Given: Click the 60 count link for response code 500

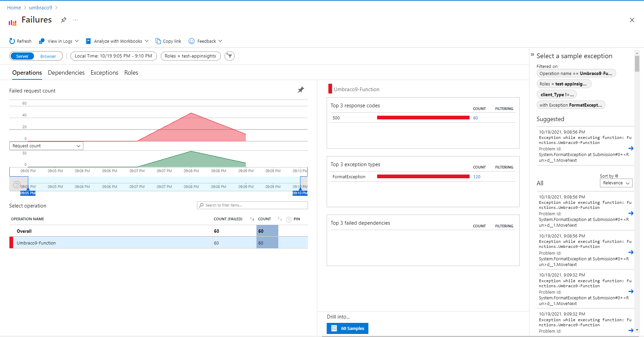Looking at the screenshot, I should pyautogui.click(x=475, y=118).
